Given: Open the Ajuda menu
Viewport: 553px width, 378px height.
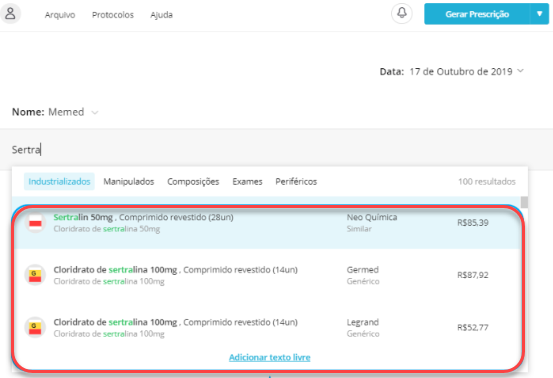Looking at the screenshot, I should pyautogui.click(x=162, y=15).
